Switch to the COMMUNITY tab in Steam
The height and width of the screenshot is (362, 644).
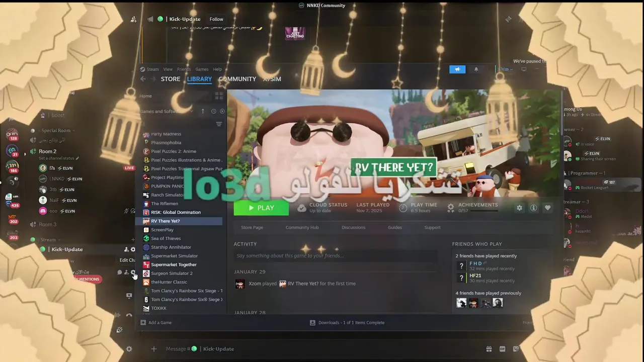237,79
